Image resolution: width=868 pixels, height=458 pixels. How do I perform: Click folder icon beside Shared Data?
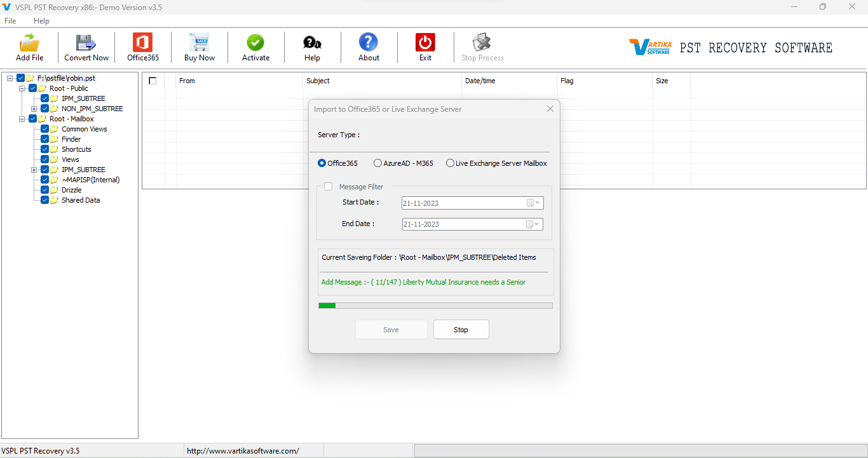coord(54,200)
